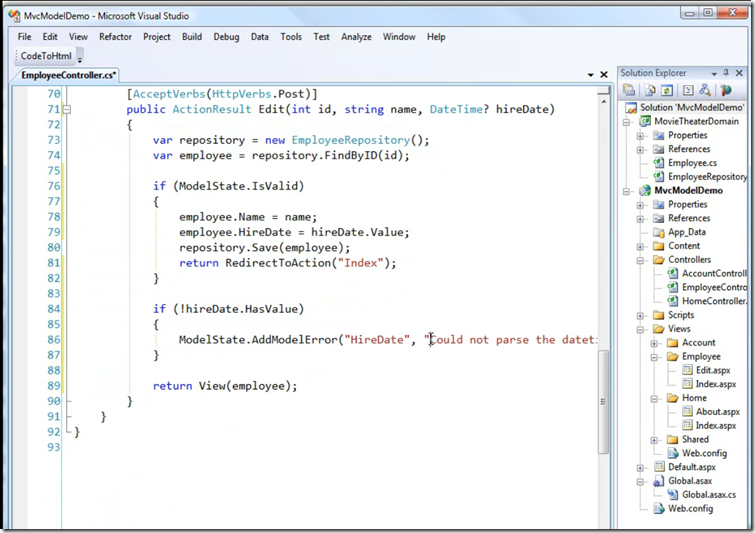Open the Refactor menu
The image size is (755, 533).
[x=116, y=37]
